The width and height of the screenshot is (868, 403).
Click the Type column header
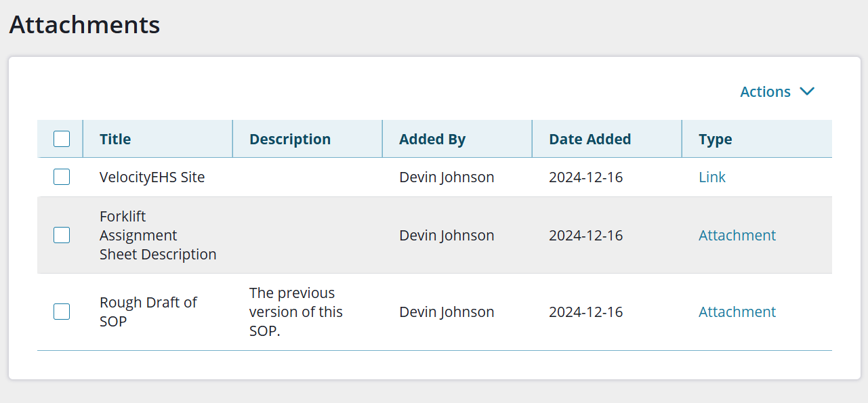point(715,139)
